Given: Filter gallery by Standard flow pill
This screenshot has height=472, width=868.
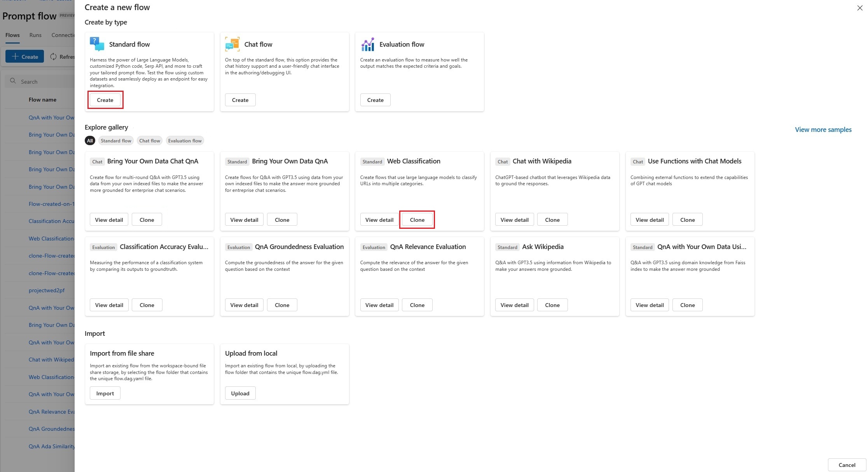Looking at the screenshot, I should [x=116, y=140].
